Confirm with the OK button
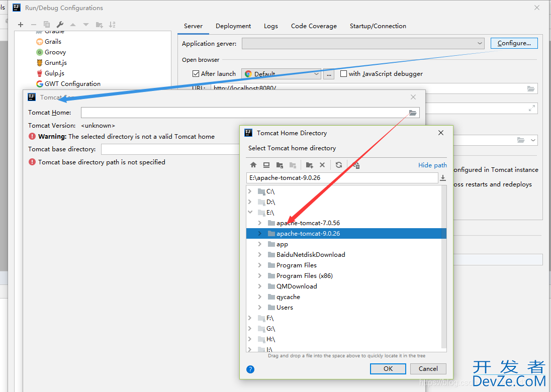This screenshot has height=392, width=551. 388,369
